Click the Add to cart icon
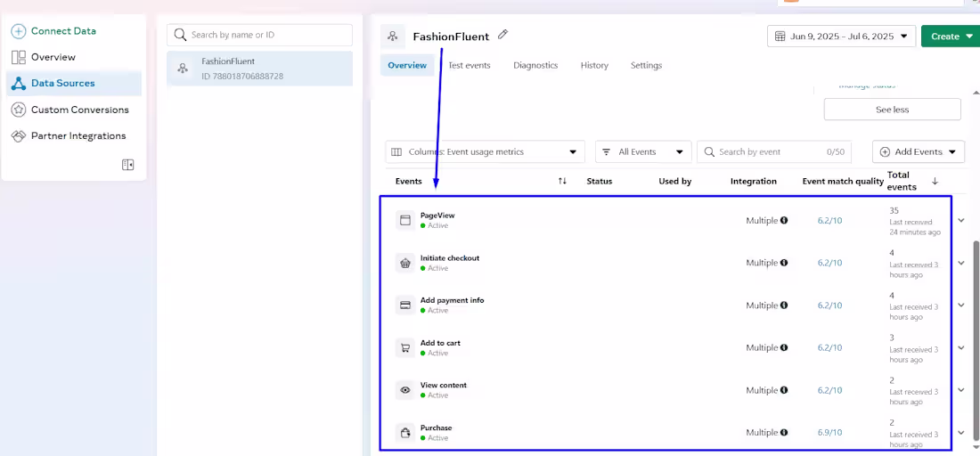The image size is (980, 456). tap(405, 347)
